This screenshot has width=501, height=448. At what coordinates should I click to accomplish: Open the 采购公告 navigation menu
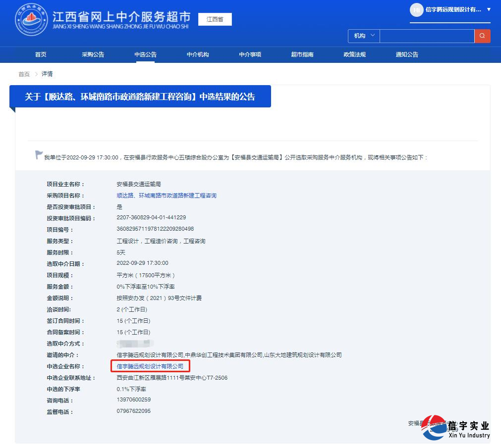[x=93, y=54]
